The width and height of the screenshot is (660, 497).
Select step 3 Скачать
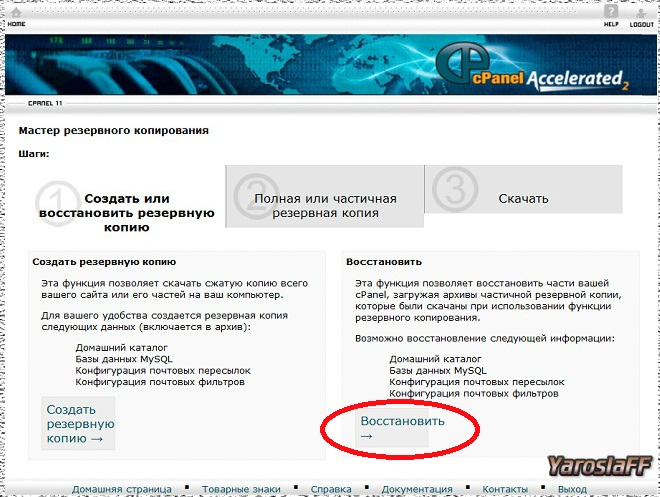point(524,189)
